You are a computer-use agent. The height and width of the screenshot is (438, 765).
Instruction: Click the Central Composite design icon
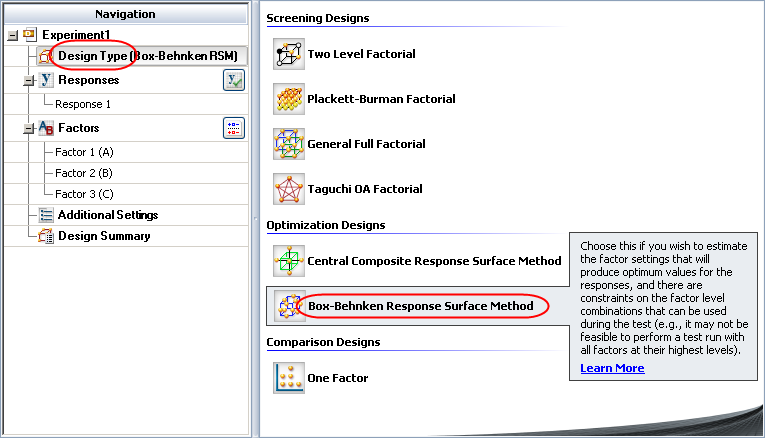point(289,261)
